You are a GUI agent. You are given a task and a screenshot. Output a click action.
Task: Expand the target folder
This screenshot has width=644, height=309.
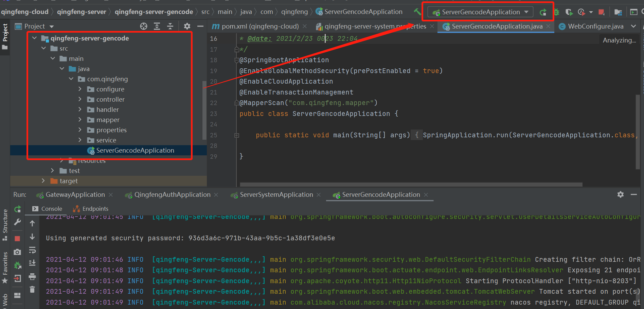43,181
